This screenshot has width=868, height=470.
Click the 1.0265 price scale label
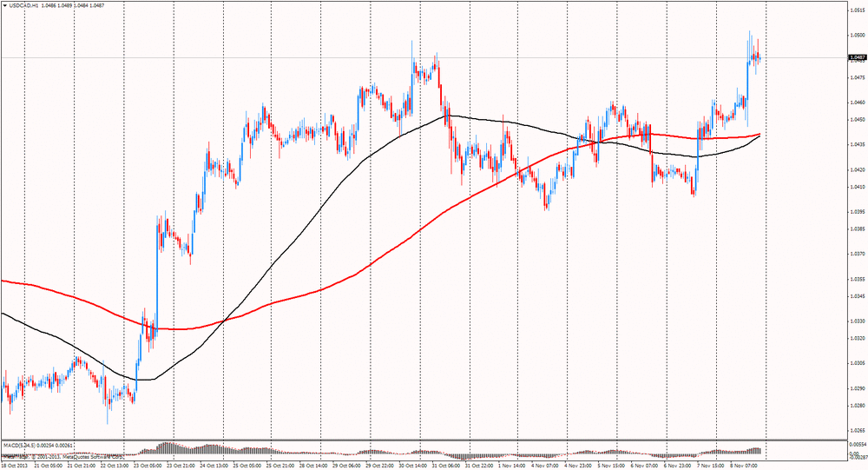858,430
